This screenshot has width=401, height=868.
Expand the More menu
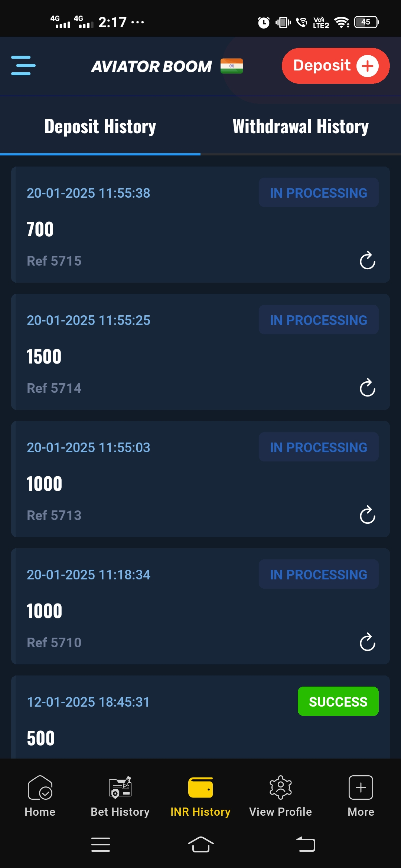click(361, 796)
